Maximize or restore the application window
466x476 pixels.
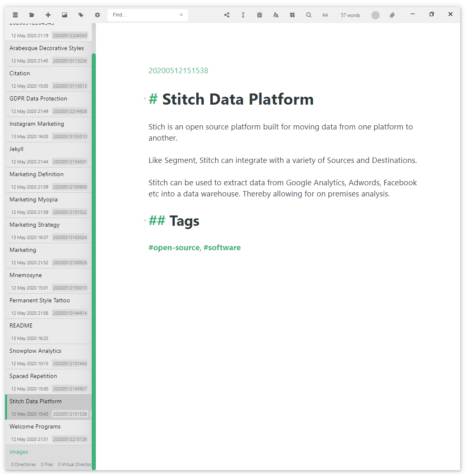[432, 14]
